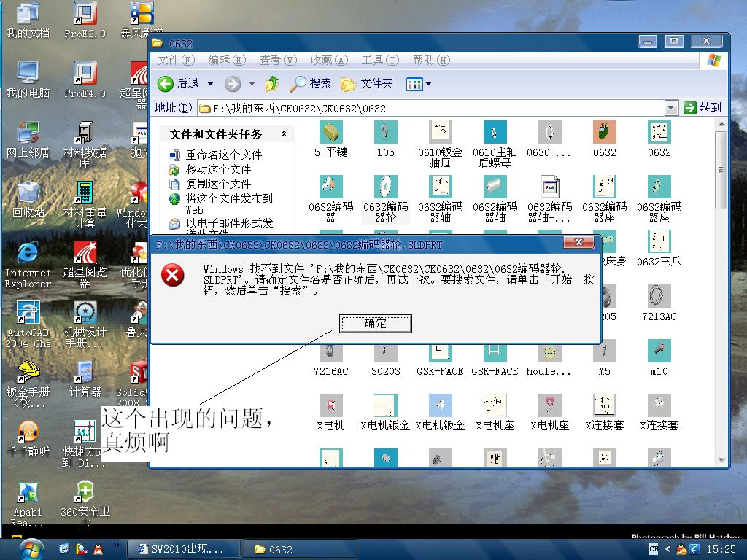Screen dimensions: 747x560
Task: Open the 工具(T) menu
Action: pyautogui.click(x=380, y=60)
